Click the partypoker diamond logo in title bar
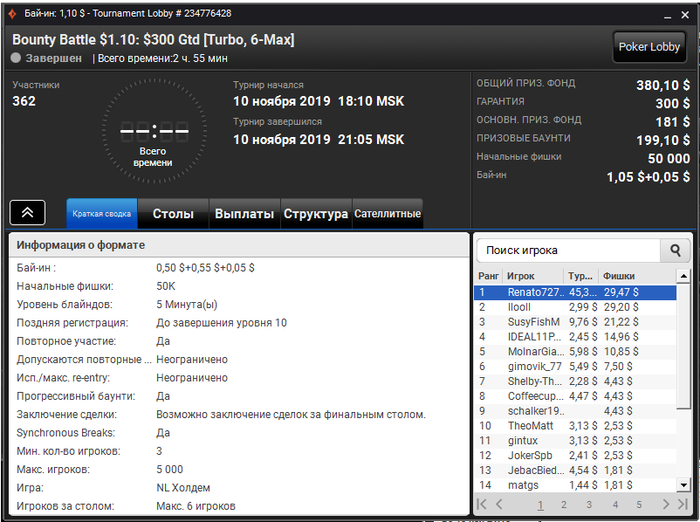The image size is (700, 522). [x=12, y=14]
